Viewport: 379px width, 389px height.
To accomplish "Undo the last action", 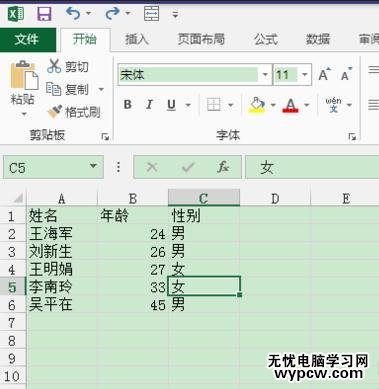I will [73, 14].
